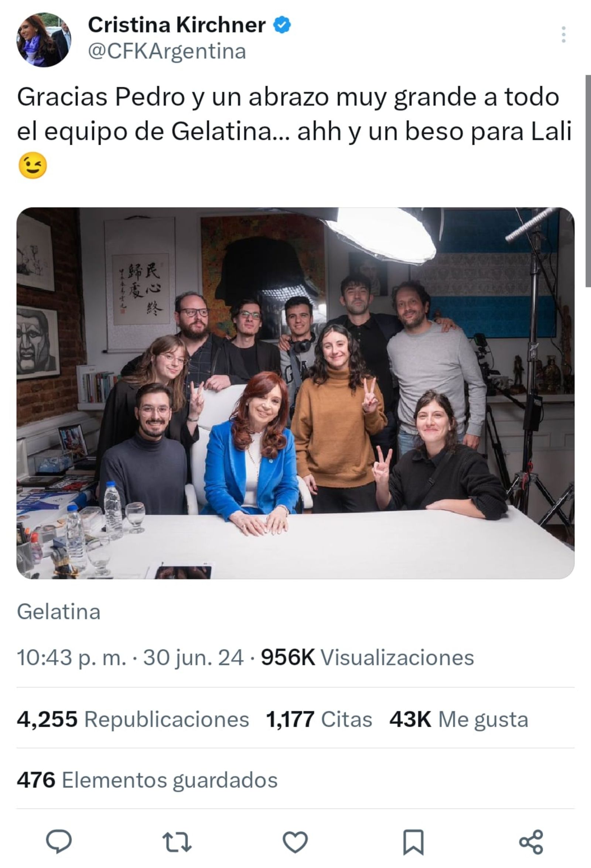Click the 476 Elementos guardados count

[147, 780]
